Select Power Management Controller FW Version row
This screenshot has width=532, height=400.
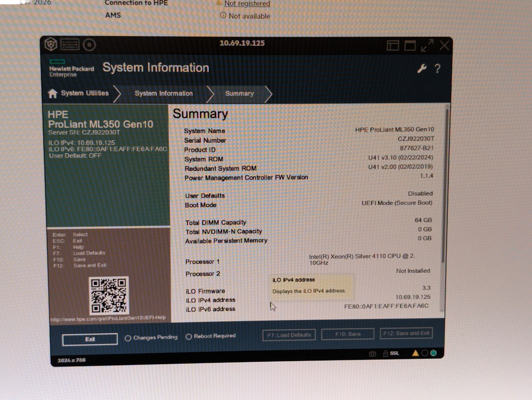click(309, 177)
